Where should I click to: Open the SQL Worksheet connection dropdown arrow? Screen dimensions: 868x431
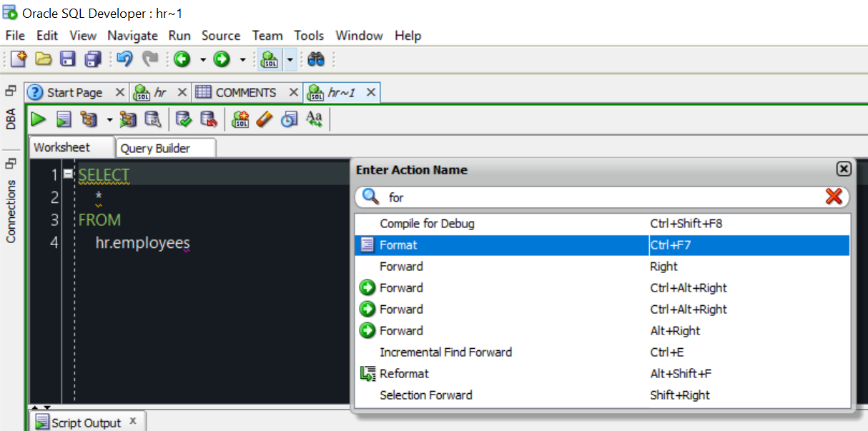290,60
